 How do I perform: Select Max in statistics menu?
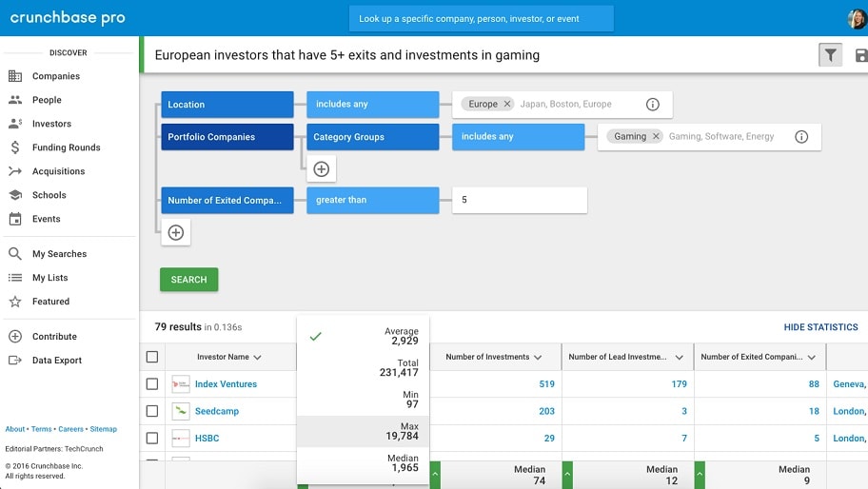[x=364, y=431]
